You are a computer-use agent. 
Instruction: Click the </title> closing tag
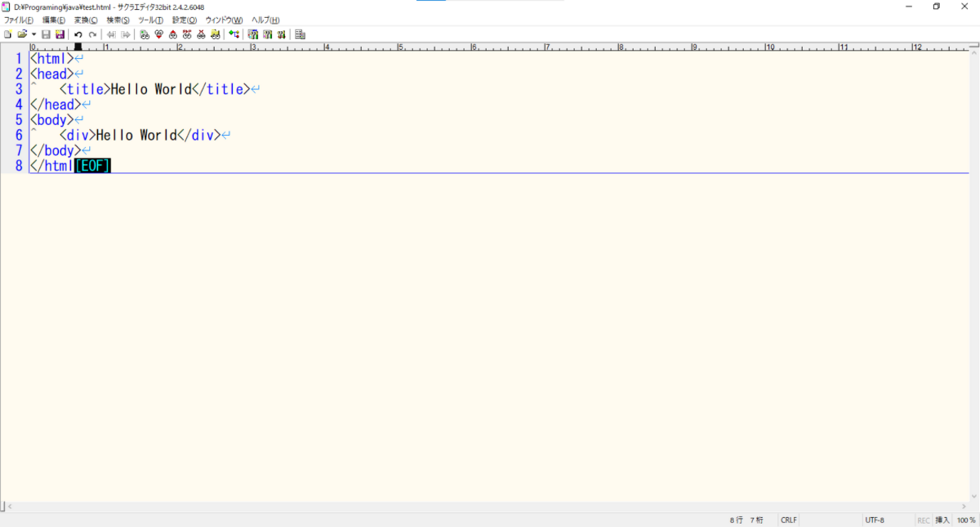tap(221, 89)
